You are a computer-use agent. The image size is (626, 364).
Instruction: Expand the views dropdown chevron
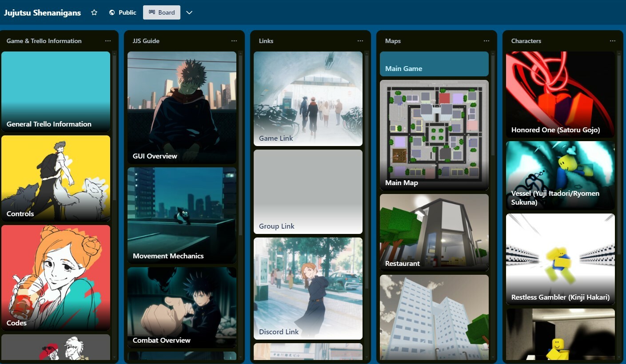(x=189, y=12)
